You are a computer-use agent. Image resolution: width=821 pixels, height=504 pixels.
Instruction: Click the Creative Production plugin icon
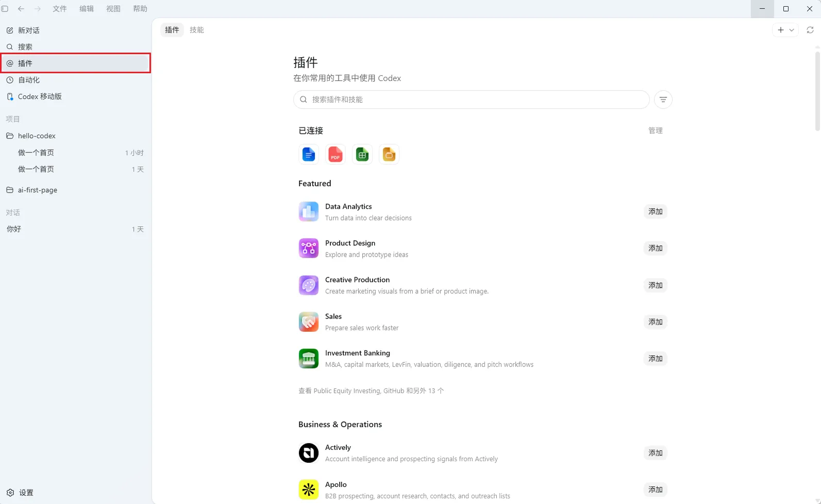tap(309, 285)
